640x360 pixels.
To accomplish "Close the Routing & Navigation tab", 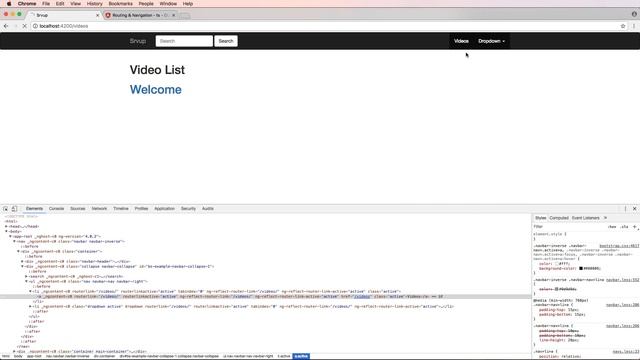I will pyautogui.click(x=173, y=15).
